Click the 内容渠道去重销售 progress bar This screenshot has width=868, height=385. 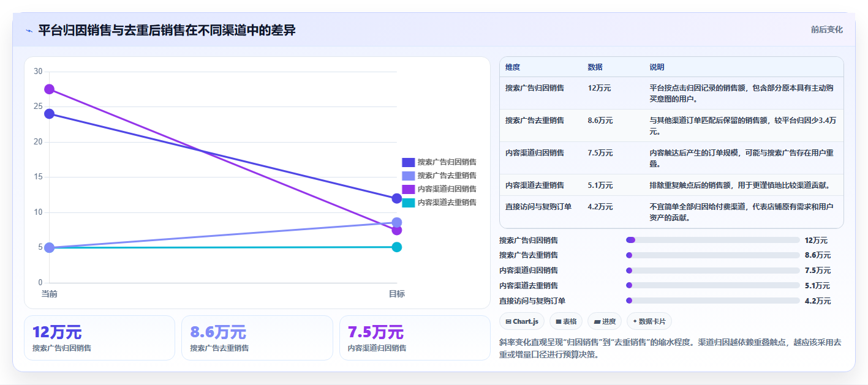pos(713,285)
